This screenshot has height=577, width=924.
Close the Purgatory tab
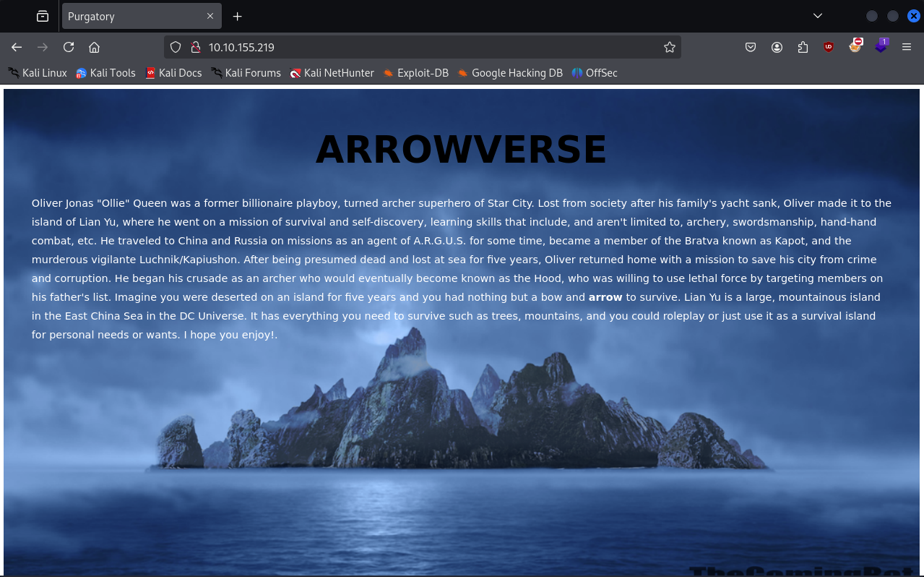[x=210, y=16]
